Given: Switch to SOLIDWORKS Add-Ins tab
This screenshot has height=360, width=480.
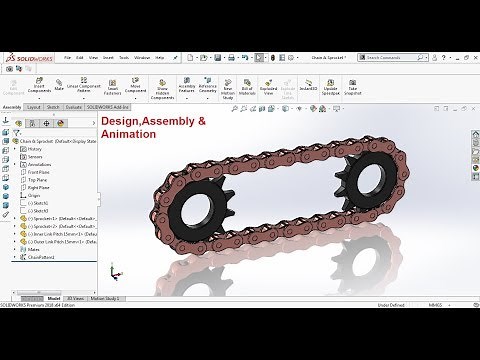Looking at the screenshot, I should pos(108,107).
